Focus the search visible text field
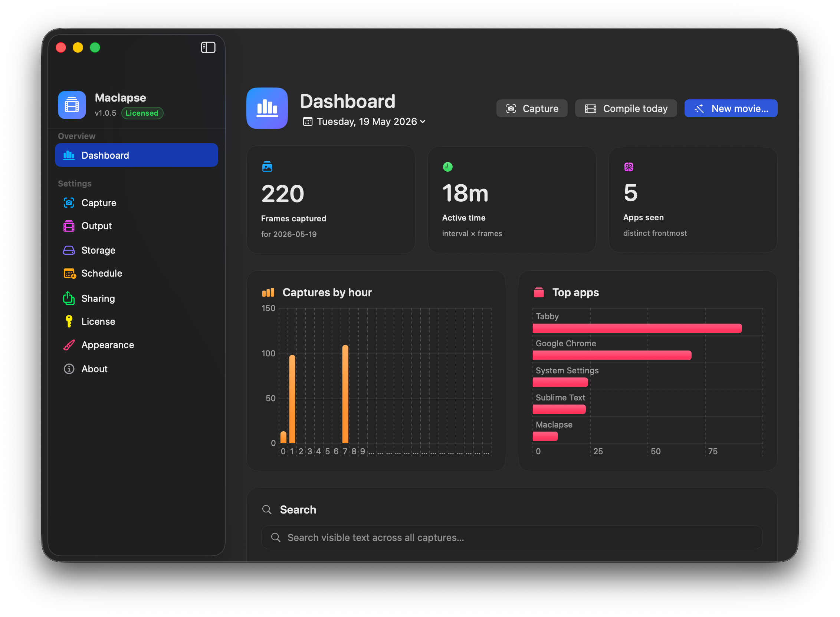The height and width of the screenshot is (617, 840). click(x=512, y=537)
